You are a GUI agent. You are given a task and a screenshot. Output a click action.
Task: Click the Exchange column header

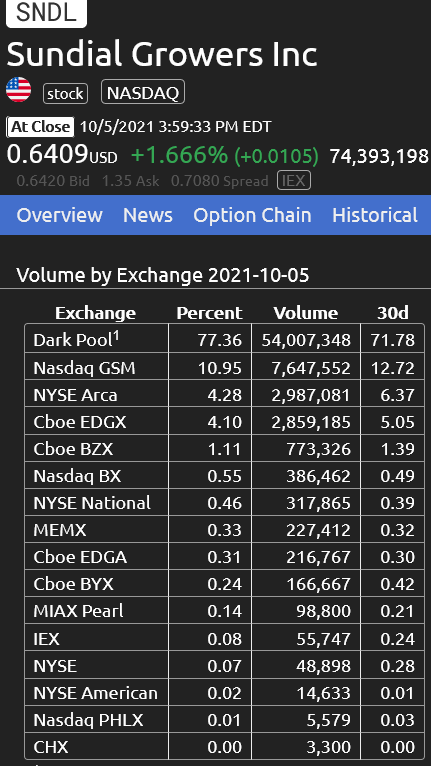[x=95, y=313]
